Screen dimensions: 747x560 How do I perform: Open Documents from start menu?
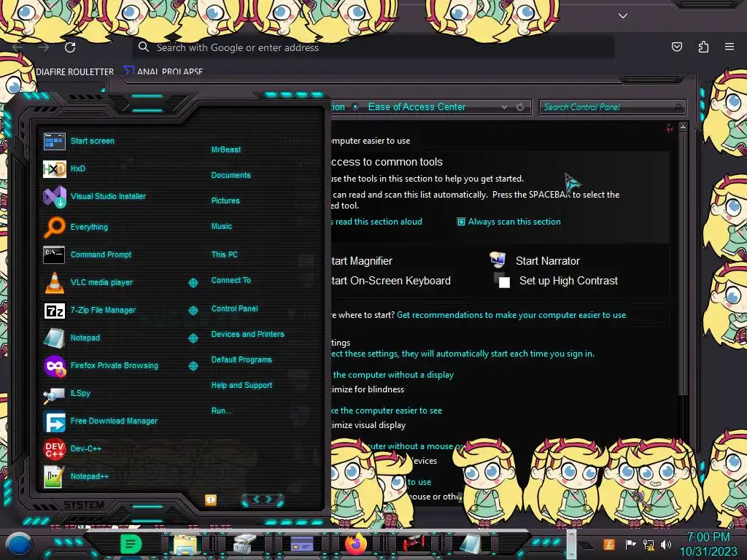[231, 175]
